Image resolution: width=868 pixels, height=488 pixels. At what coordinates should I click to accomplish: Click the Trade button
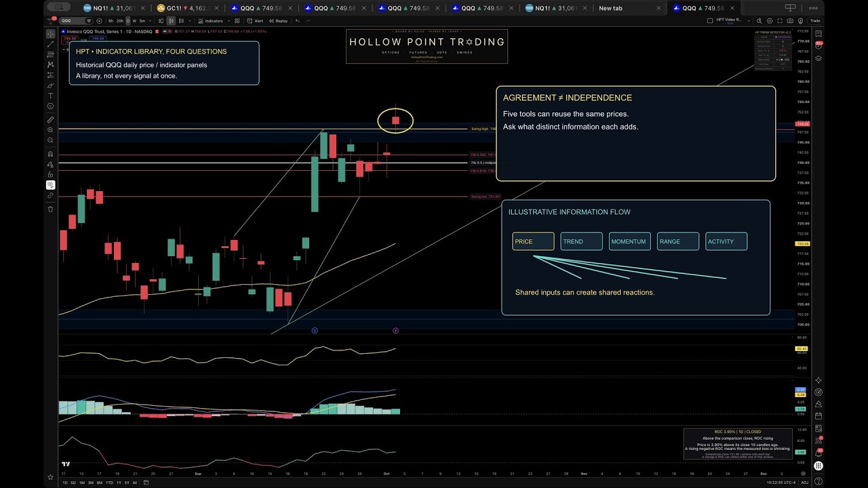pos(815,20)
